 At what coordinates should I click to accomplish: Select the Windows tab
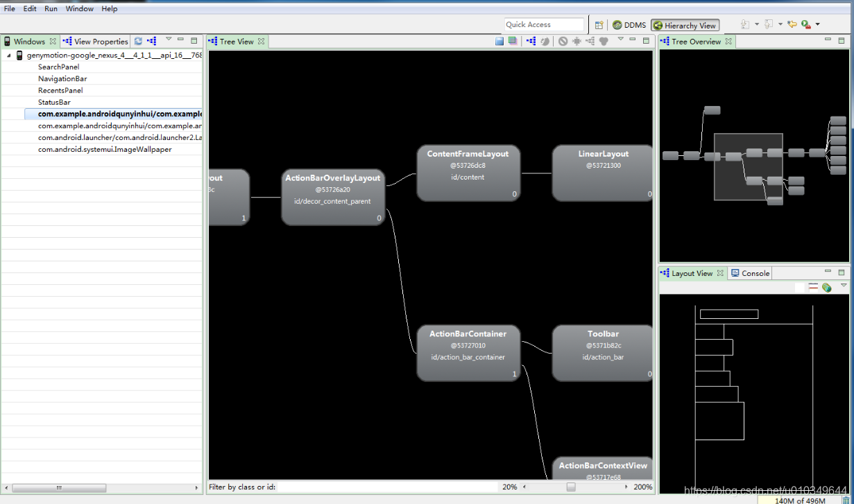(29, 42)
